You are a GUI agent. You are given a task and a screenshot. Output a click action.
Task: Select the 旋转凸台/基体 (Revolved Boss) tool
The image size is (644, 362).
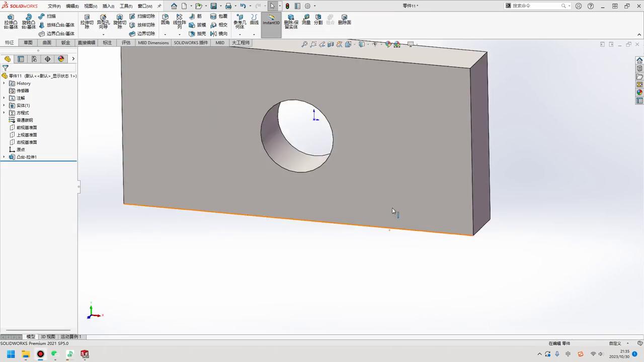(29, 21)
